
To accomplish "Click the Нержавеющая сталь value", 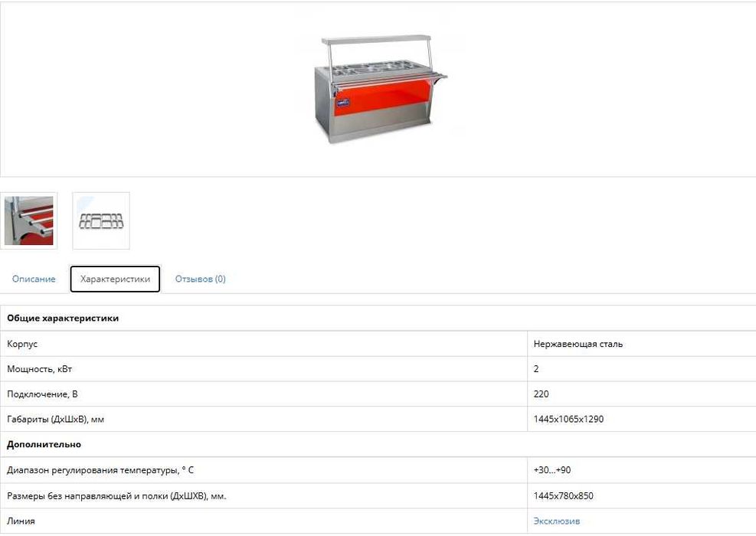I will pos(578,344).
